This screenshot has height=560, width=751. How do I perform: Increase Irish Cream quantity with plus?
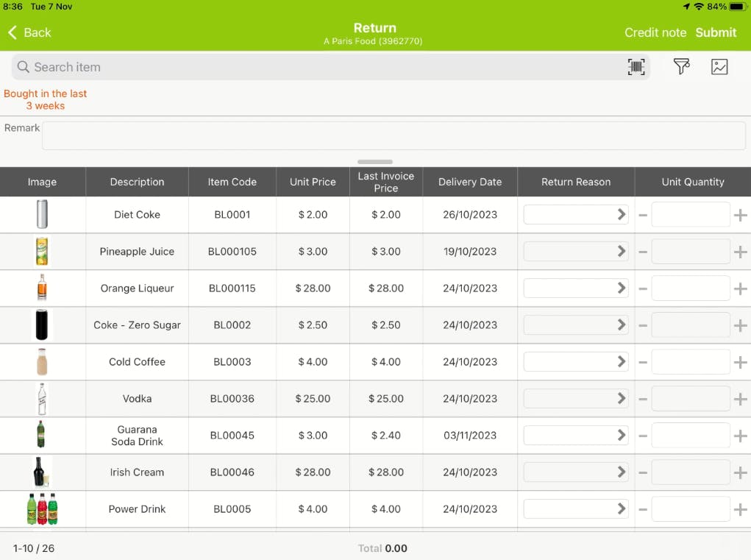coord(741,473)
